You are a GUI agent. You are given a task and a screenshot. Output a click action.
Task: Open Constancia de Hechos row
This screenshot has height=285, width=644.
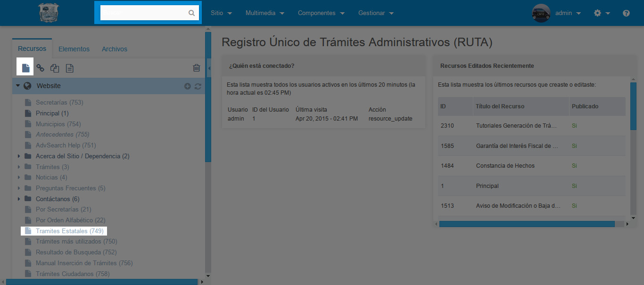point(531,166)
